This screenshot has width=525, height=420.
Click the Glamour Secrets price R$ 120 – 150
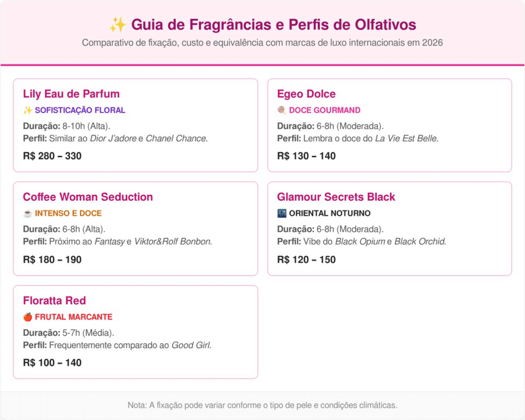point(306,259)
